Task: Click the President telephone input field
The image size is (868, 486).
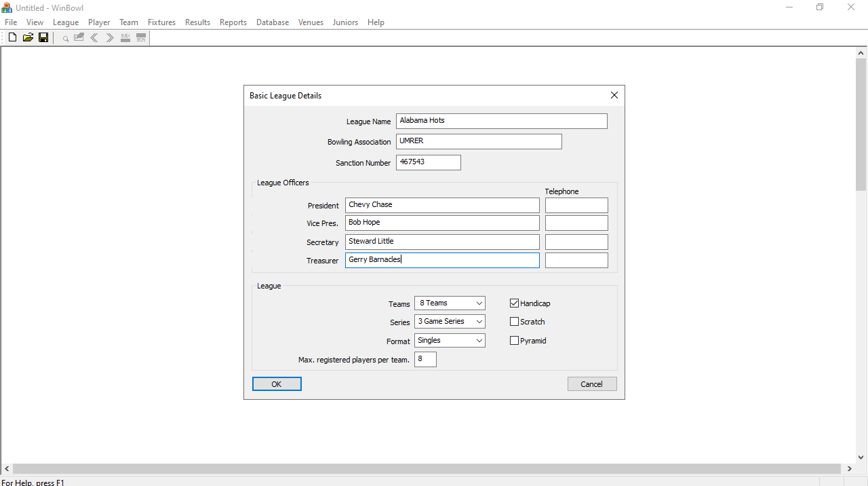Action: click(576, 205)
